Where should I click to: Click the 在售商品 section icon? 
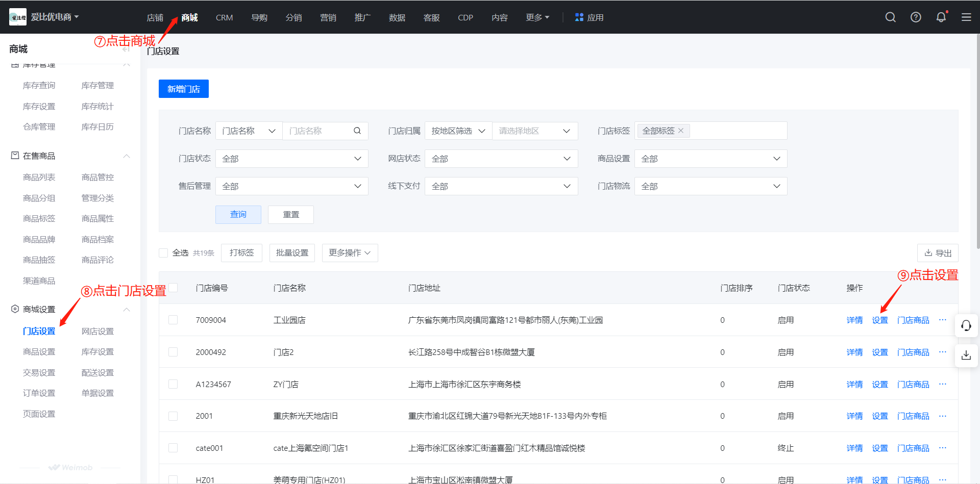(15, 156)
